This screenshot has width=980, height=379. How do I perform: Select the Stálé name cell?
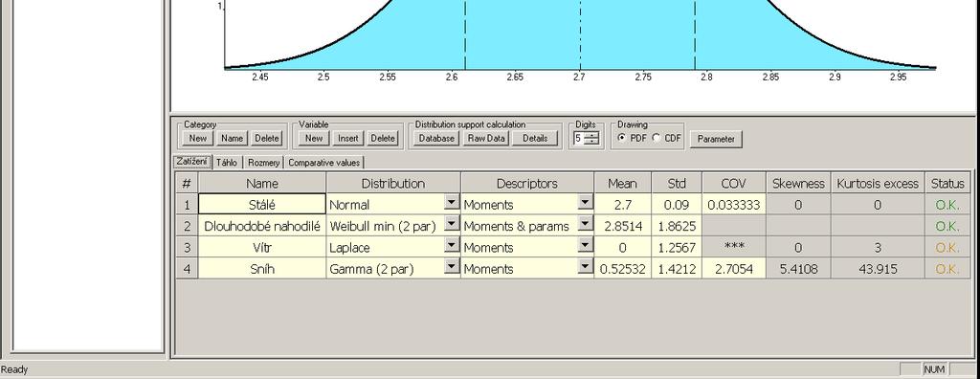(262, 204)
